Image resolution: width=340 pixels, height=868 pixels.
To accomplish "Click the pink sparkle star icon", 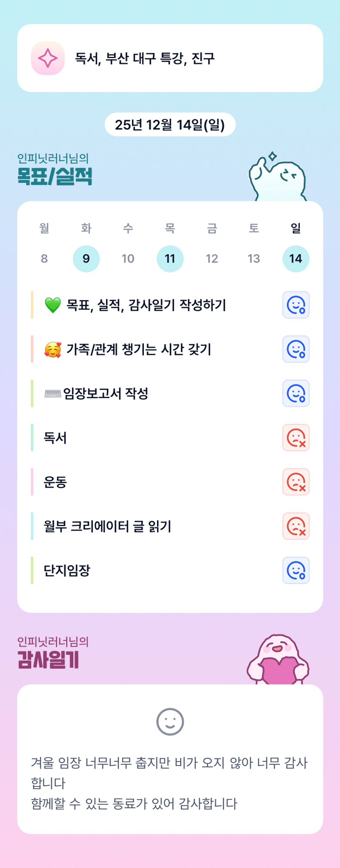I will click(48, 58).
